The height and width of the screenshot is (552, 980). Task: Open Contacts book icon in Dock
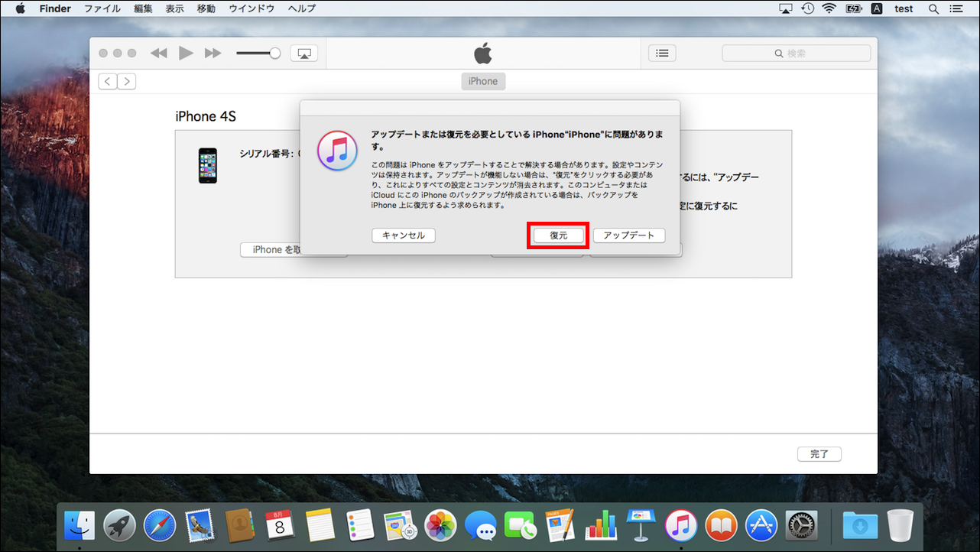point(239,525)
